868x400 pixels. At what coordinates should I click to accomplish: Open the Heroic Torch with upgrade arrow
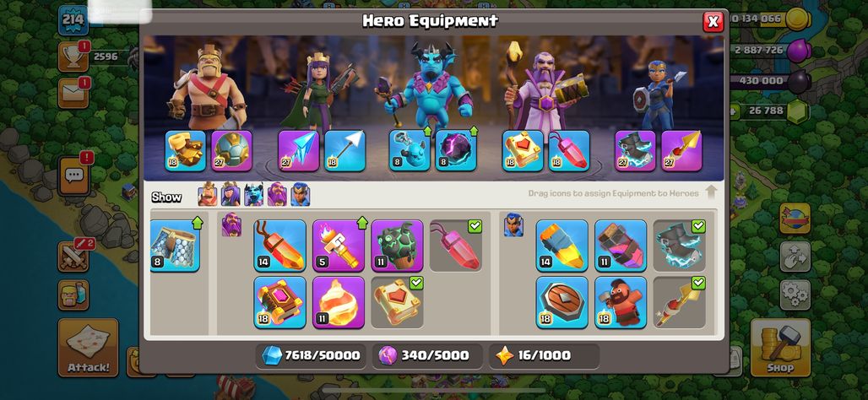click(x=339, y=245)
